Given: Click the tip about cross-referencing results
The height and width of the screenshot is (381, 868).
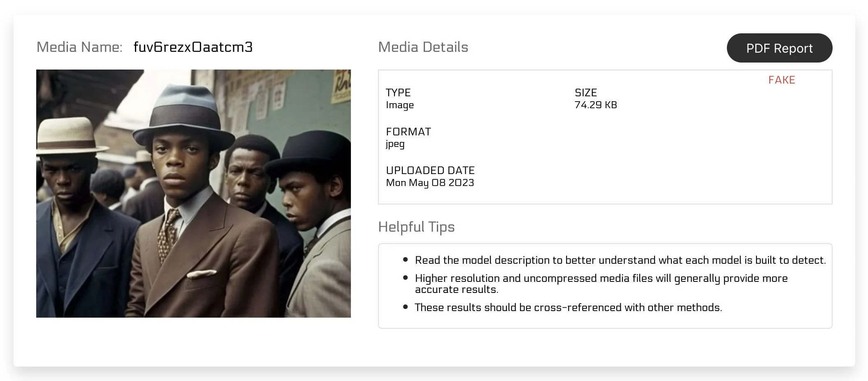Looking at the screenshot, I should click(x=568, y=307).
